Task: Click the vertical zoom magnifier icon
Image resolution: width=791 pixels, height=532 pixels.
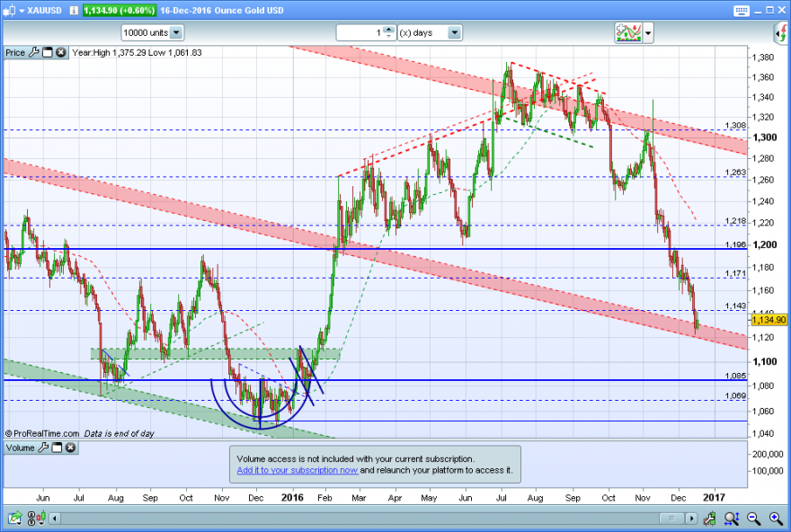Action: [x=732, y=518]
